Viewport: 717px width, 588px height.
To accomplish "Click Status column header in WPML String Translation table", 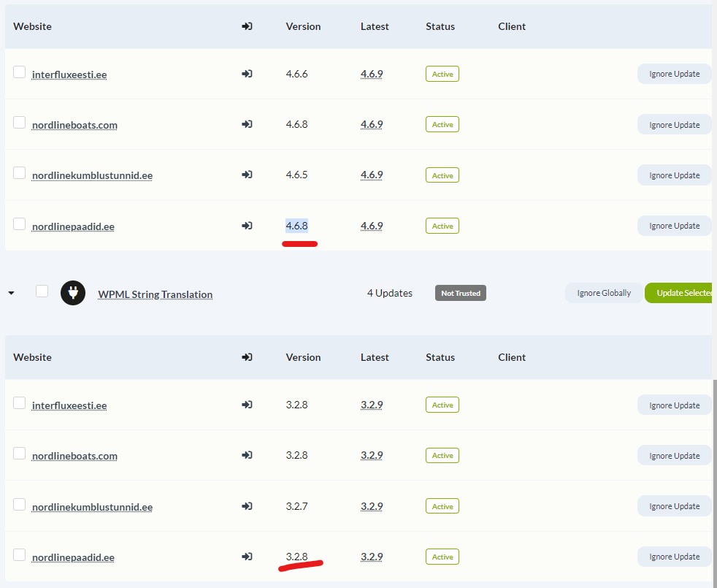I will tap(440, 357).
